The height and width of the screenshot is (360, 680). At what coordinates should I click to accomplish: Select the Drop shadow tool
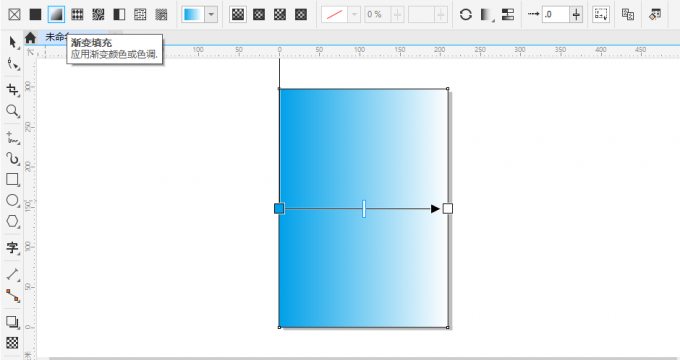[13, 322]
